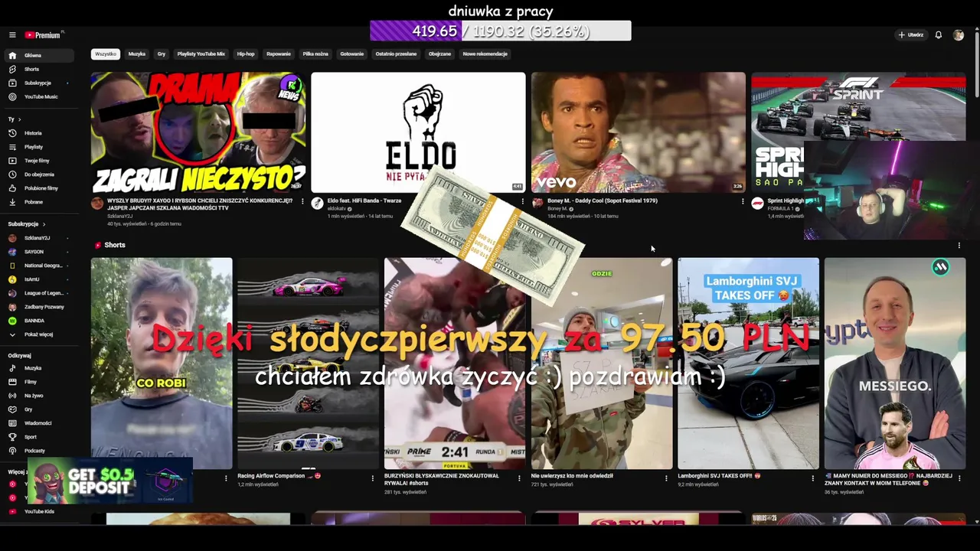Open YouTube Music link
980x551 pixels.
tap(41, 97)
